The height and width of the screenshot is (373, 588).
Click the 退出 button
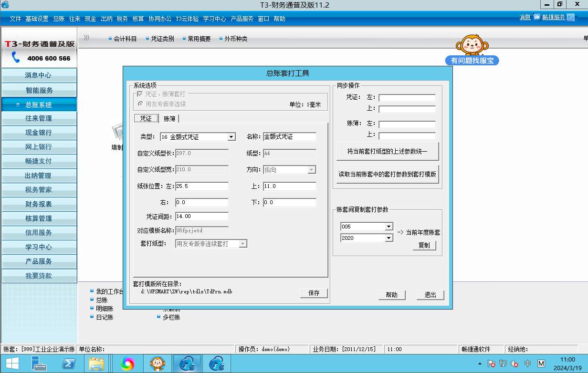(430, 295)
